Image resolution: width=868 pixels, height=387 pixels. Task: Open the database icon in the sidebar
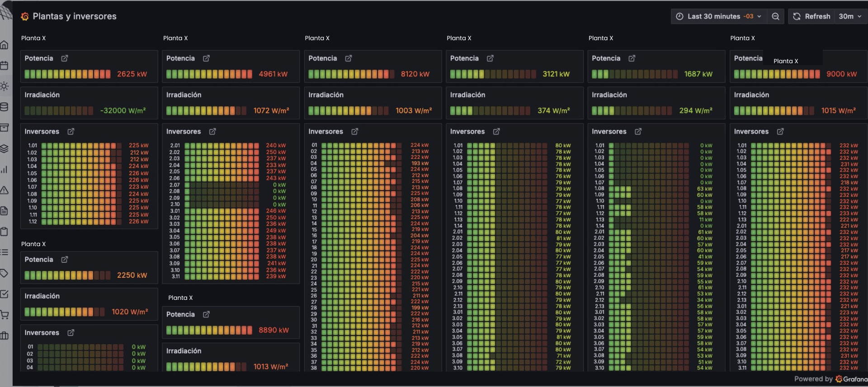coord(5,107)
